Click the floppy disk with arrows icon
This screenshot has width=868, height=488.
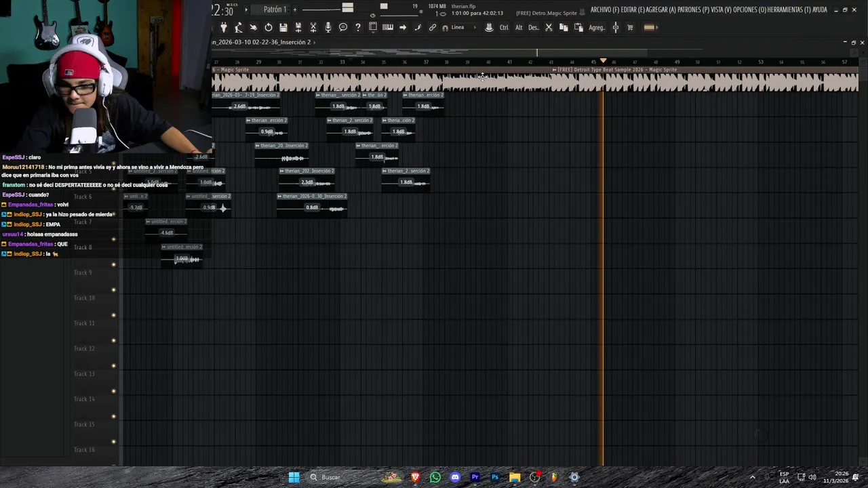click(x=298, y=27)
